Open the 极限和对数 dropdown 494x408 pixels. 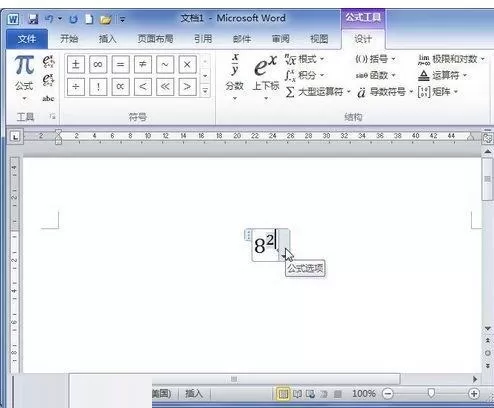pyautogui.click(x=451, y=59)
